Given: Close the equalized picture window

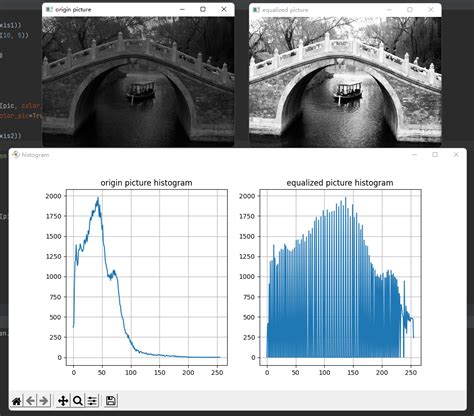Looking at the screenshot, I should pyautogui.click(x=431, y=10).
